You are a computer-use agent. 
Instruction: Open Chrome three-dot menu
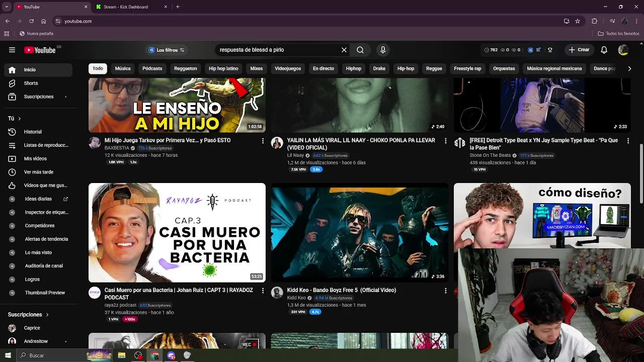point(636,21)
